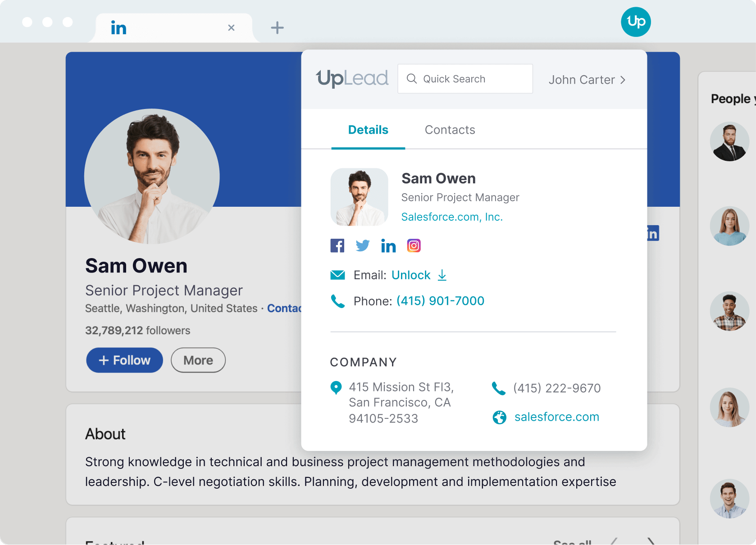Open Sam Owen's Facebook profile icon

(337, 246)
